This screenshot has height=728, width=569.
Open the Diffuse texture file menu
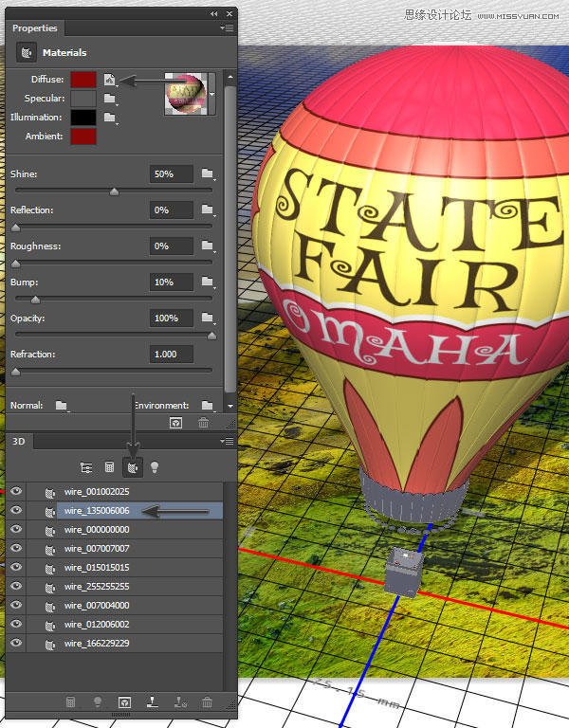pyautogui.click(x=110, y=80)
